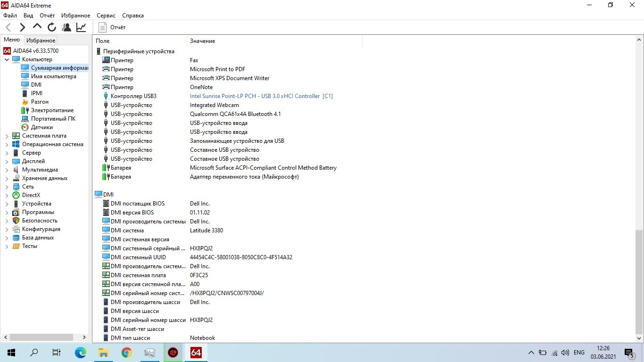Collapse the Компьютер tree node
644x362 pixels.
click(7, 59)
